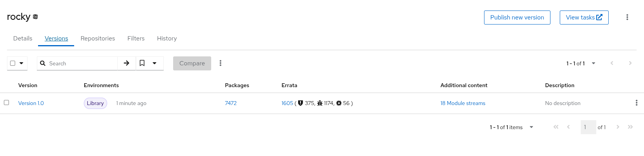Open the bookmark icon in search bar
This screenshot has width=644, height=156.
pos(142,63)
